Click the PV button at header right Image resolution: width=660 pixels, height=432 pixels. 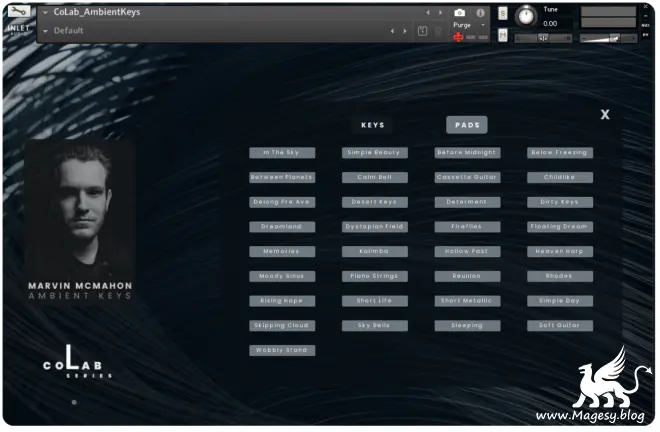(646, 35)
